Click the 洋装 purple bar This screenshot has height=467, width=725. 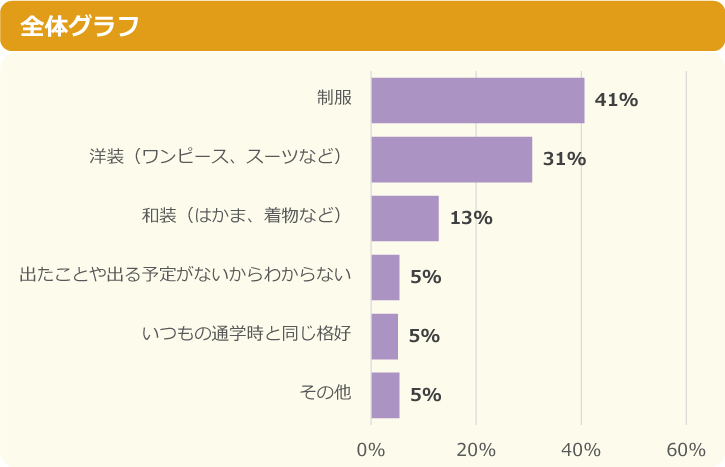[451, 159]
